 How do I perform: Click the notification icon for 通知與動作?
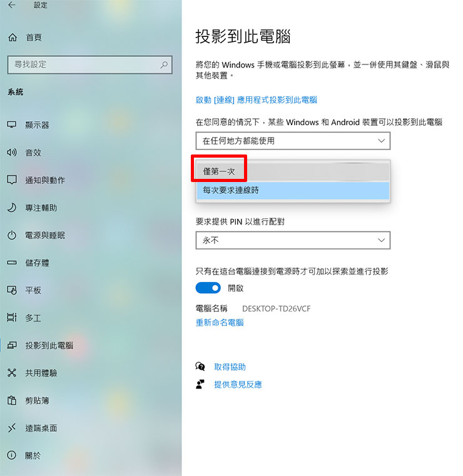point(12,180)
